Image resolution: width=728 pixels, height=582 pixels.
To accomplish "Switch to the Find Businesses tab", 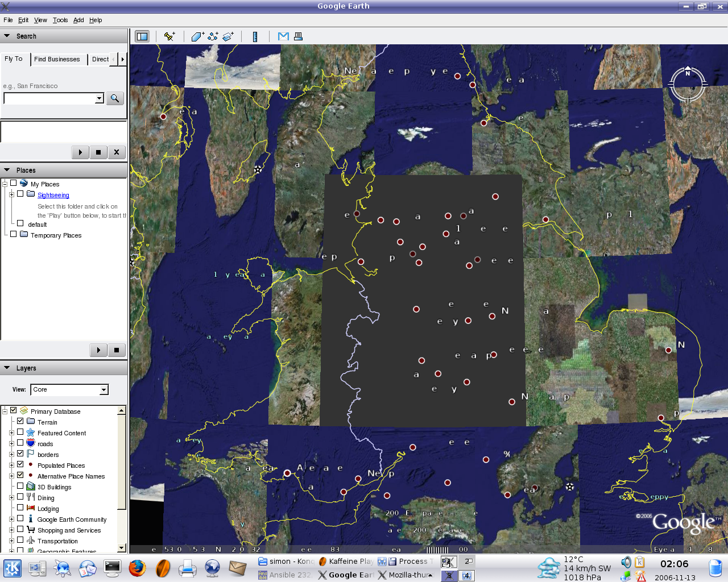I will pyautogui.click(x=57, y=59).
